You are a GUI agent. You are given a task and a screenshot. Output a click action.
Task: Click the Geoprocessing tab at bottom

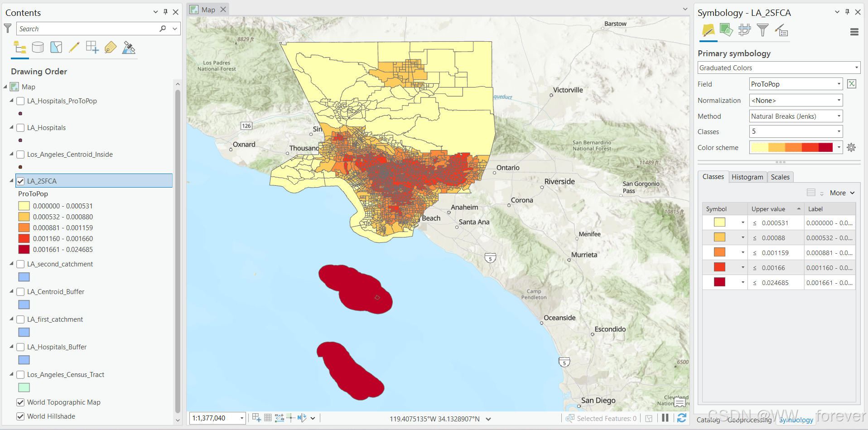click(749, 420)
